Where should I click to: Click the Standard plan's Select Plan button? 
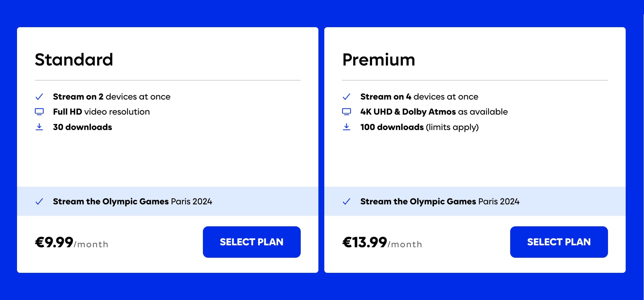(252, 242)
